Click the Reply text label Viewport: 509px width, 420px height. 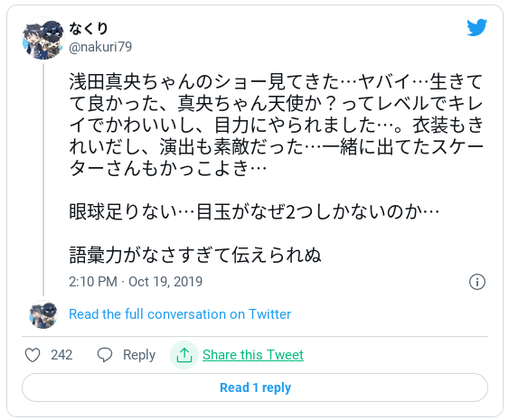point(139,355)
